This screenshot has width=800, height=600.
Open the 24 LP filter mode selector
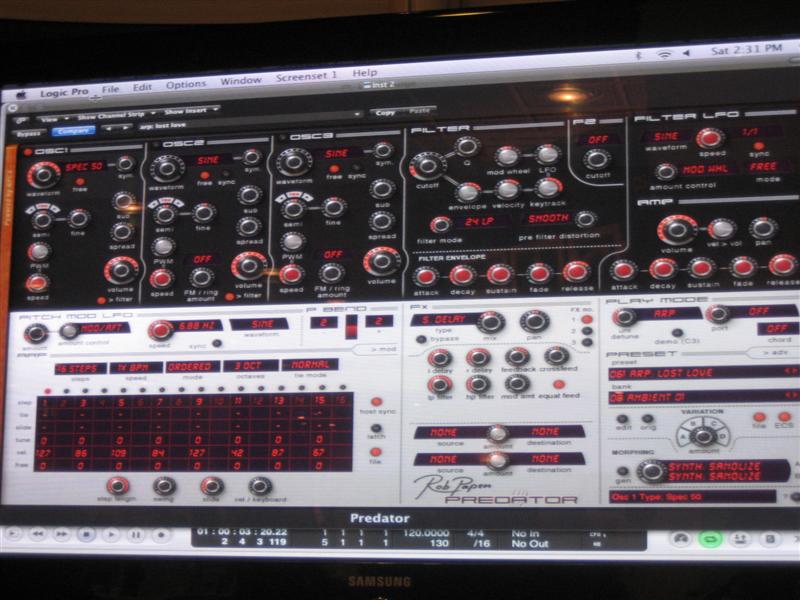(482, 222)
